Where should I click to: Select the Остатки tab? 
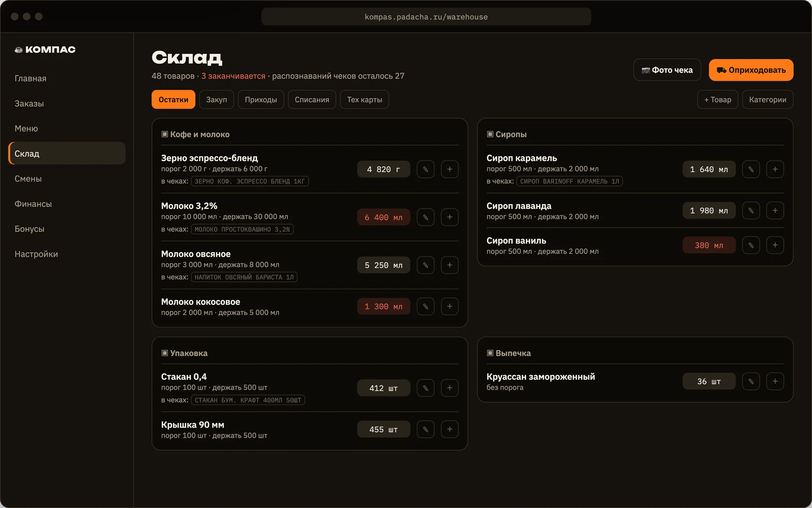pyautogui.click(x=173, y=100)
